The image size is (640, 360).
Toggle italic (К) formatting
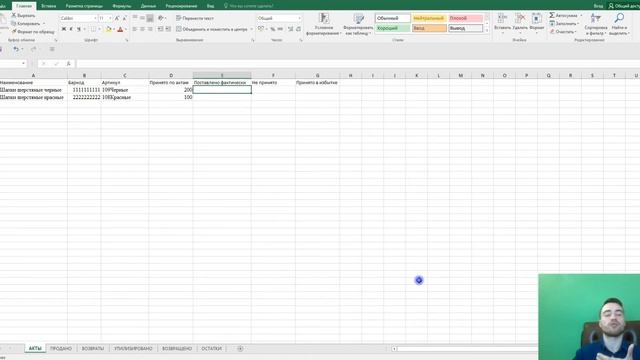[71, 29]
